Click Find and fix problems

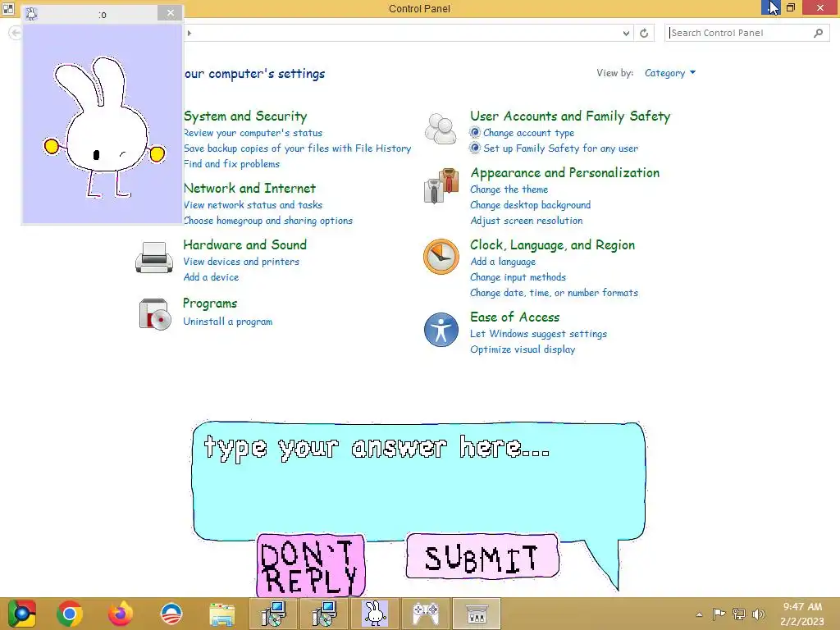tap(231, 164)
